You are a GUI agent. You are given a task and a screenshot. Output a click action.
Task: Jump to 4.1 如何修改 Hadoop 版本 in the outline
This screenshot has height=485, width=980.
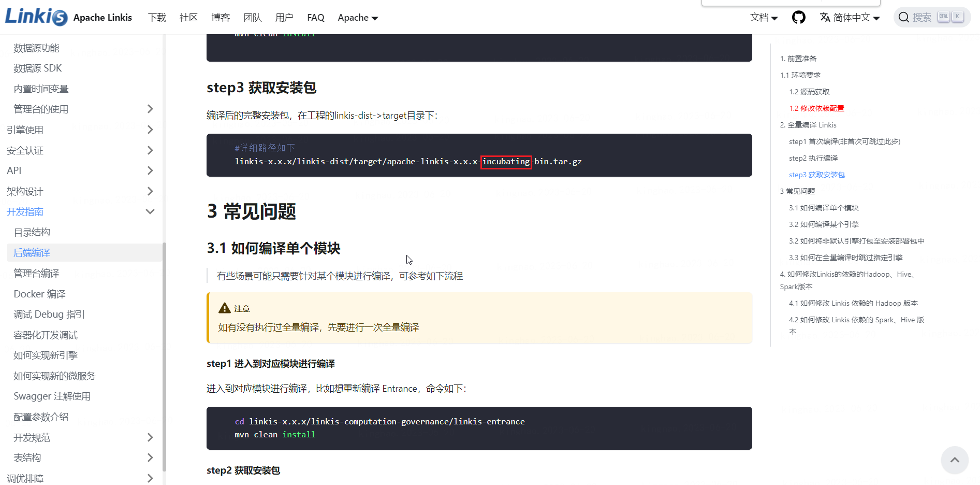click(x=853, y=303)
